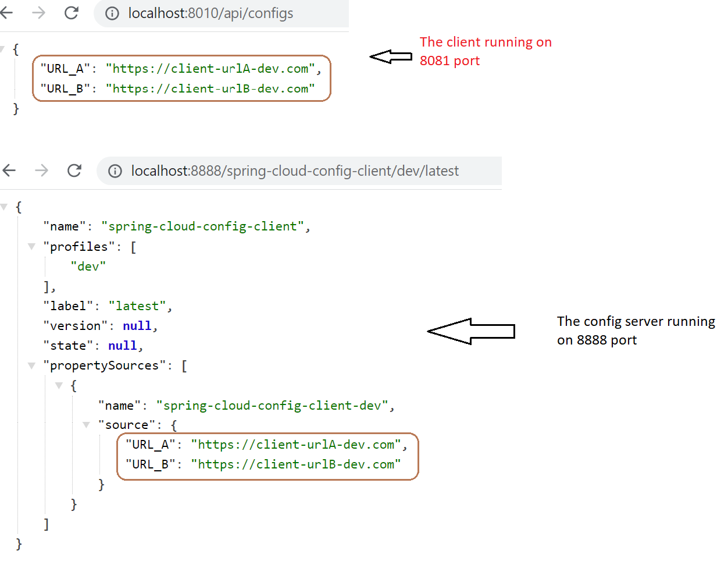Screen dimensions: 728x561
Task: Click the "name" key at top level
Action: (x=64, y=226)
